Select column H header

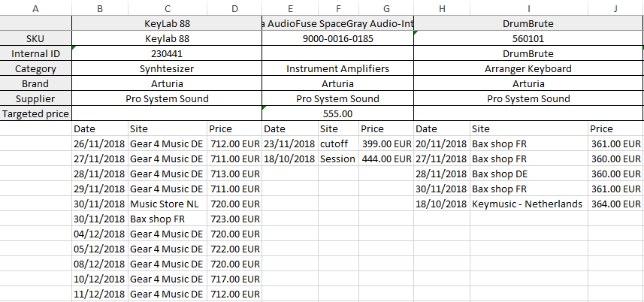[x=442, y=8]
